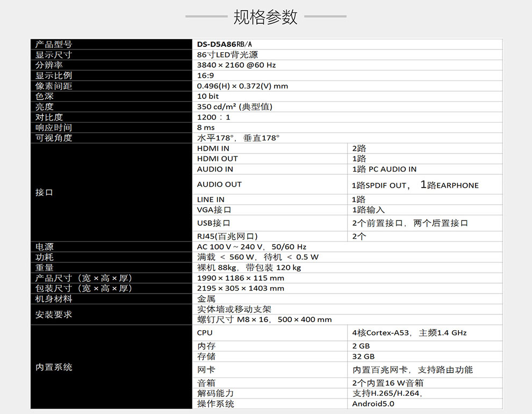
Task: Click the 金属 material value
Action: (206, 299)
